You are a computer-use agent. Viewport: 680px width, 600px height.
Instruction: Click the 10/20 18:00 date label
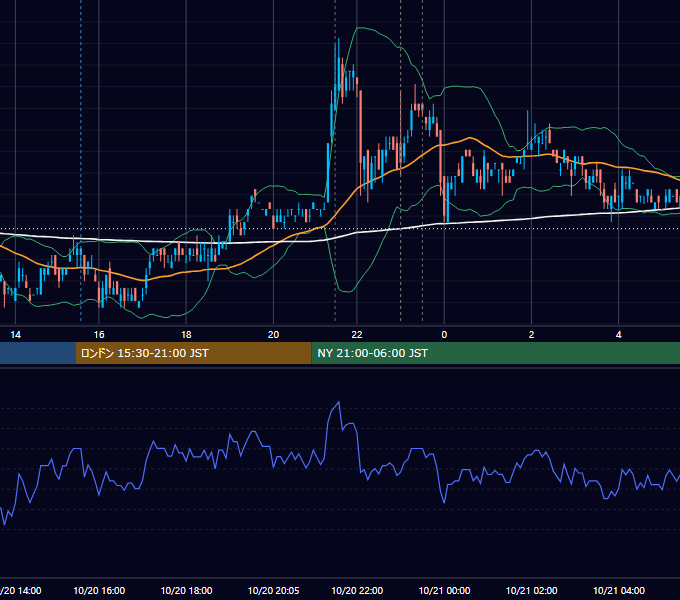pyautogui.click(x=186, y=590)
